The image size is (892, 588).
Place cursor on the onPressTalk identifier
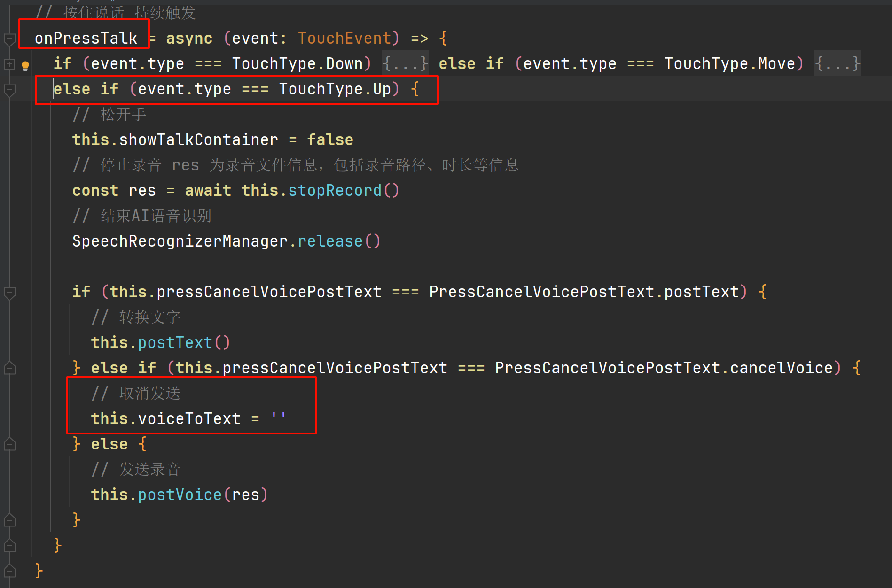(86, 39)
